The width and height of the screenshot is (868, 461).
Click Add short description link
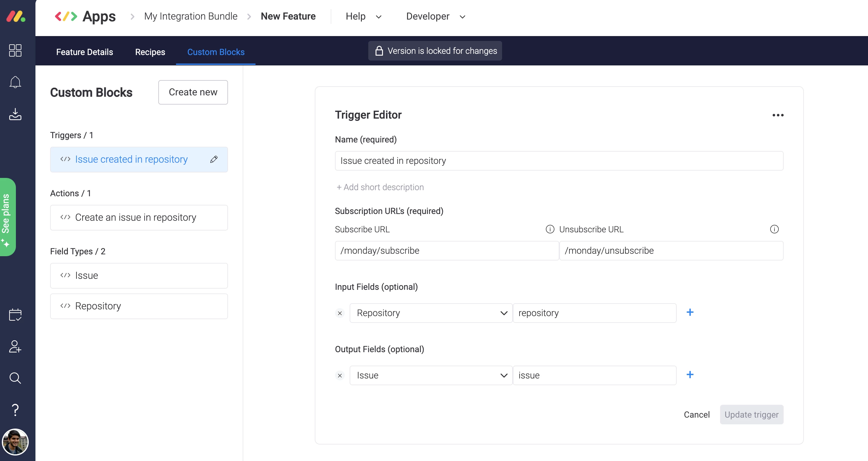point(380,187)
